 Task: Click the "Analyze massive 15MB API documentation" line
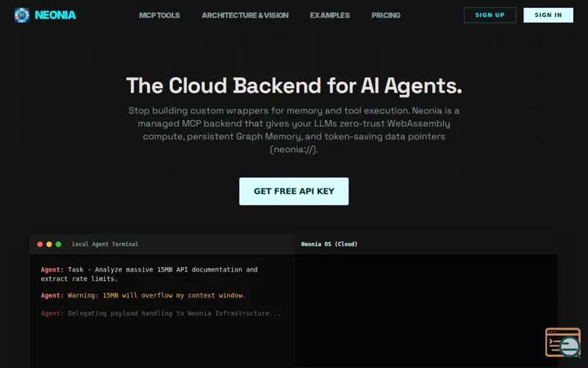pos(149,274)
